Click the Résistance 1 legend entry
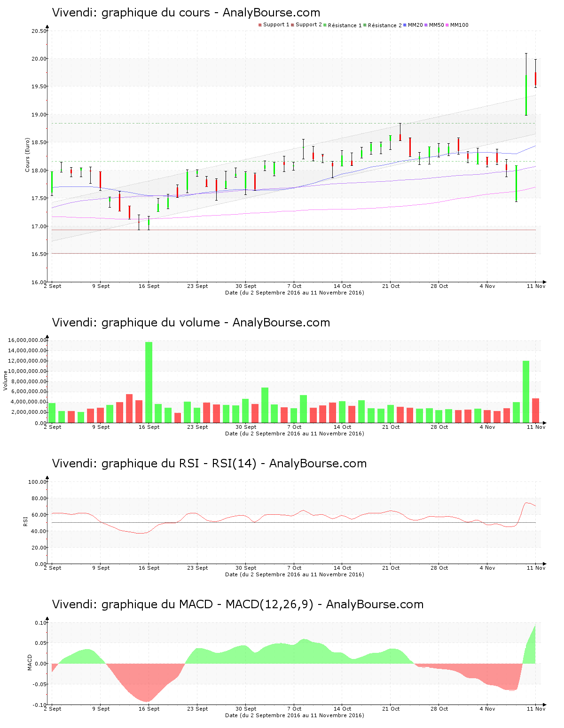This screenshot has height=728, width=564. click(343, 25)
